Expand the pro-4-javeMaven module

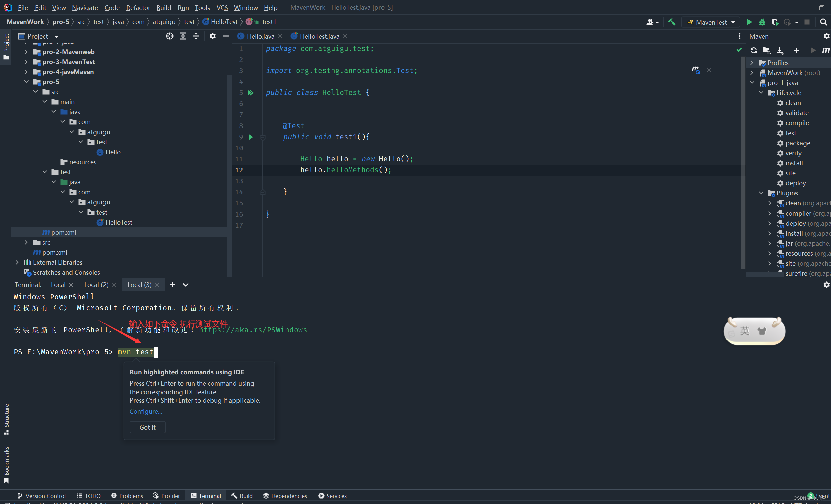tap(26, 72)
